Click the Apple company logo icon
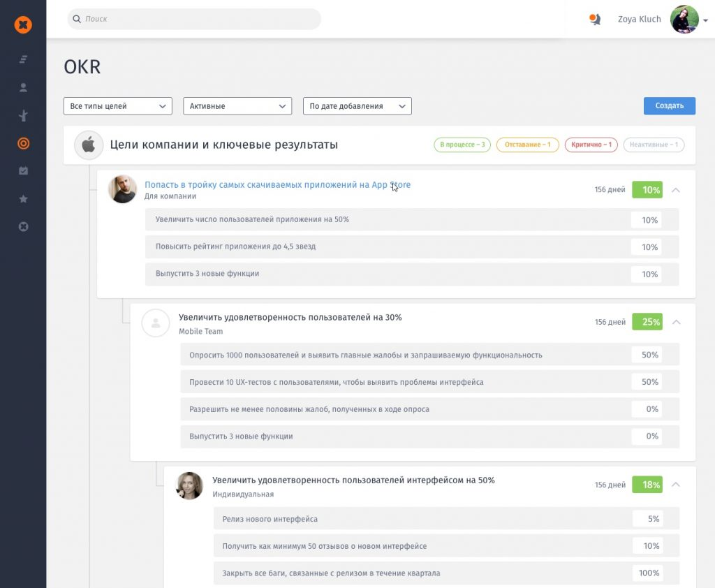The image size is (715, 588). tap(89, 145)
